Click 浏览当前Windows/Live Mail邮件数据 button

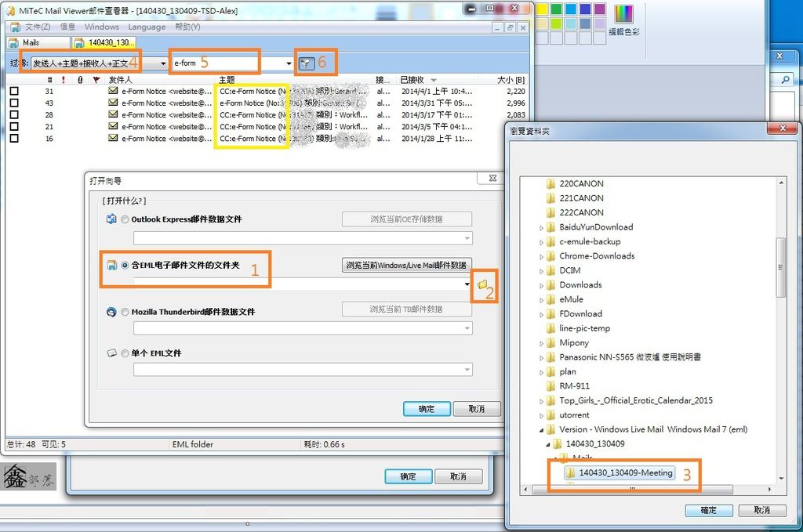click(407, 265)
